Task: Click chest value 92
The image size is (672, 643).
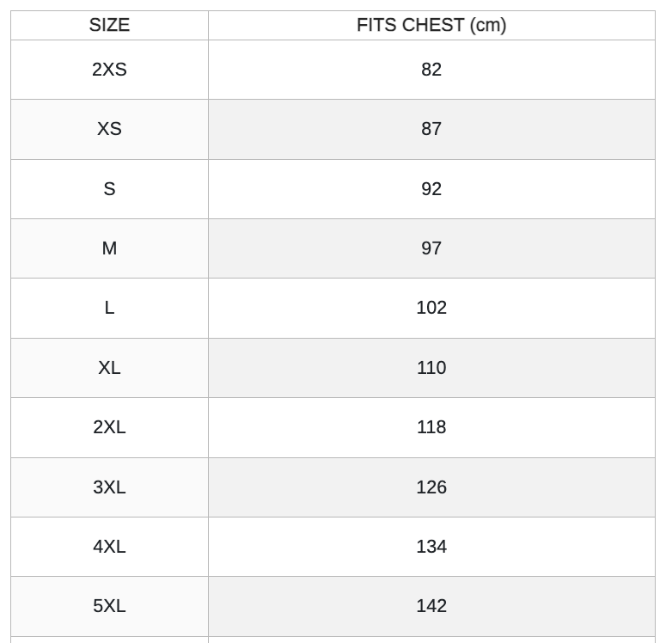Action: pyautogui.click(x=431, y=189)
